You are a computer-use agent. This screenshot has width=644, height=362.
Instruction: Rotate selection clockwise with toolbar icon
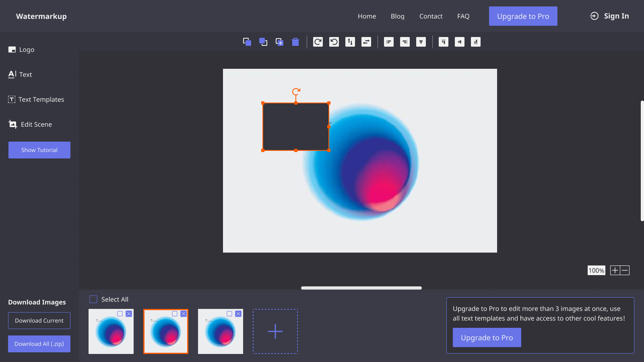tap(318, 42)
